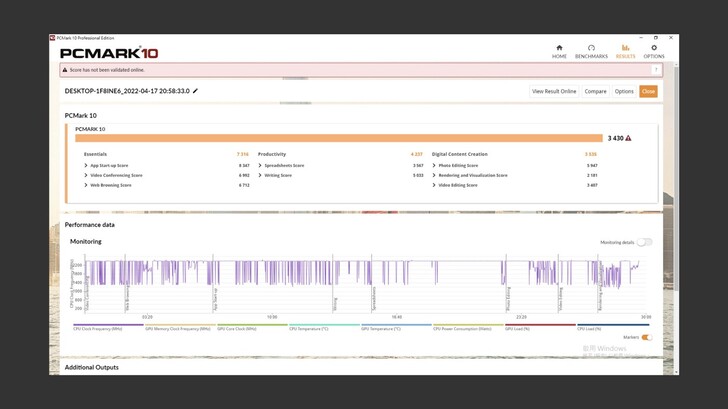728x409 pixels.
Task: Go to the Benchmarks section
Action: [591, 51]
